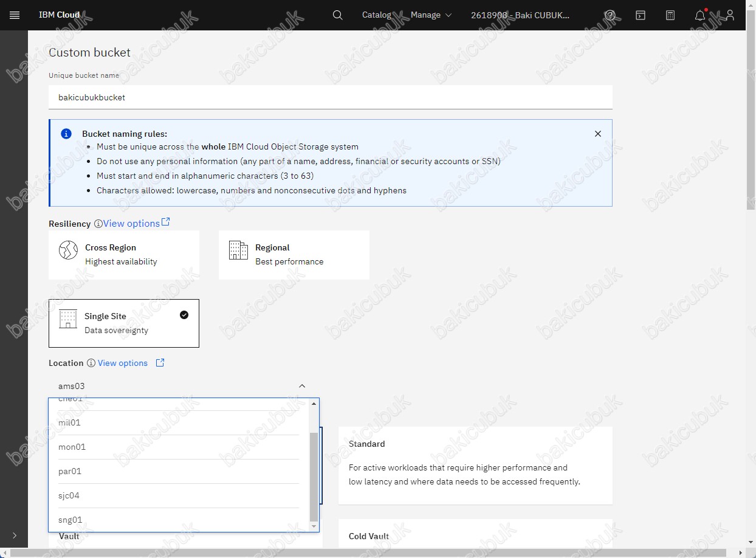The height and width of the screenshot is (558, 756).
Task: Open the cost estimator calculator icon
Action: point(670,15)
